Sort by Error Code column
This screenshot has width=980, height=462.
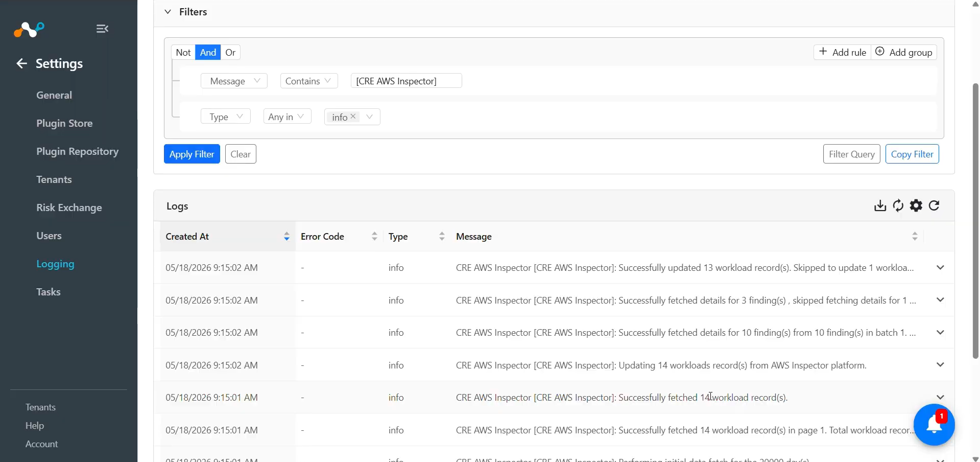[x=374, y=237]
